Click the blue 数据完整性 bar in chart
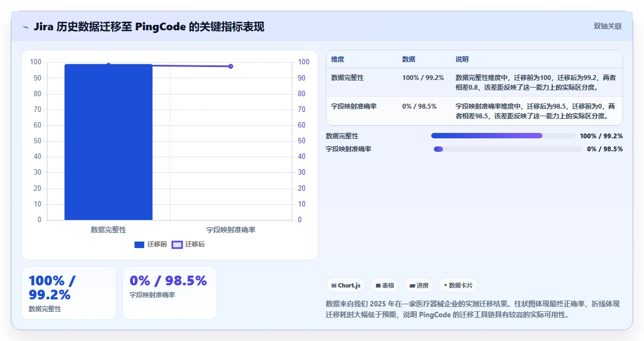Image resolution: width=644 pixels, height=341 pixels. [x=109, y=142]
